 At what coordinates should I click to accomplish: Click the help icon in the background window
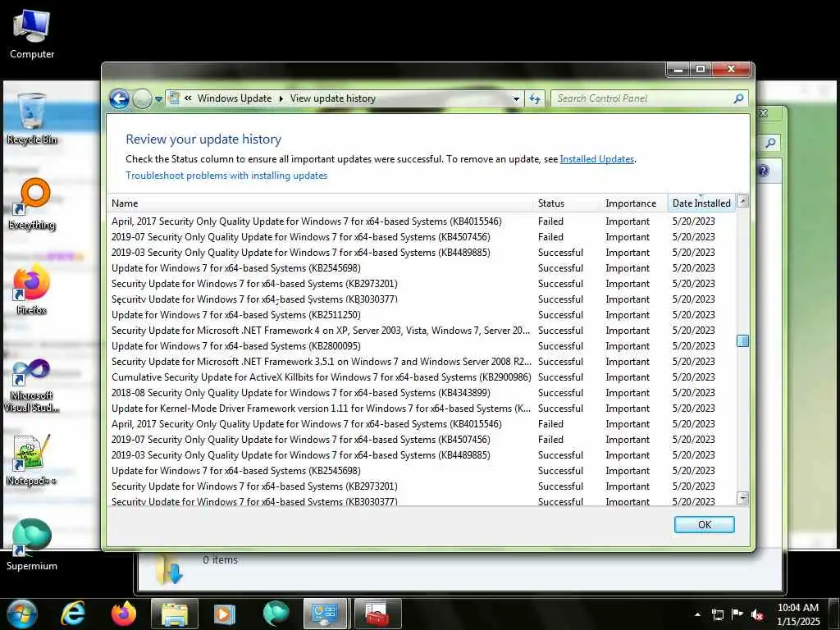[x=764, y=171]
